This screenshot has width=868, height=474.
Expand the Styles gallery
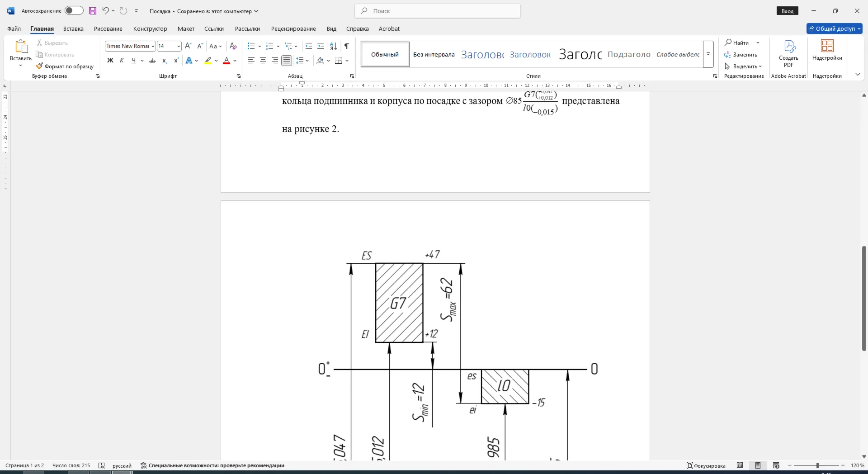[x=708, y=54]
